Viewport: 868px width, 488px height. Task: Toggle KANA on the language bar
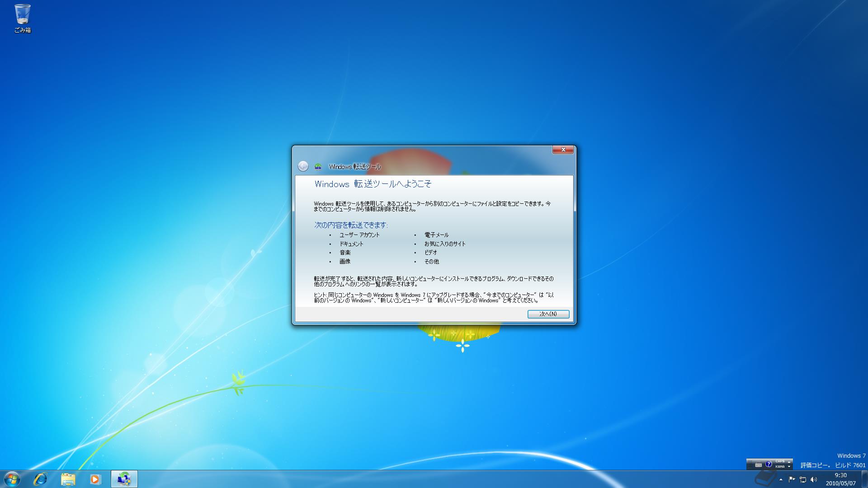click(x=780, y=467)
